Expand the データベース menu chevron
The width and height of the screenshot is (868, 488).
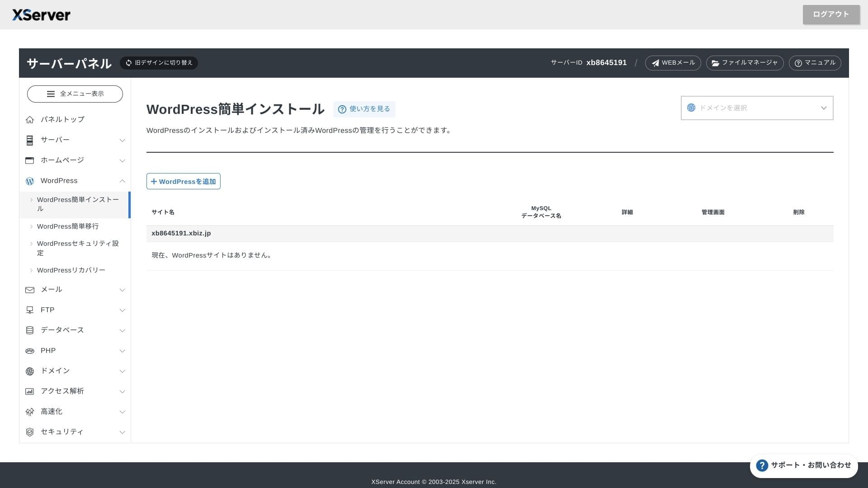click(x=122, y=331)
